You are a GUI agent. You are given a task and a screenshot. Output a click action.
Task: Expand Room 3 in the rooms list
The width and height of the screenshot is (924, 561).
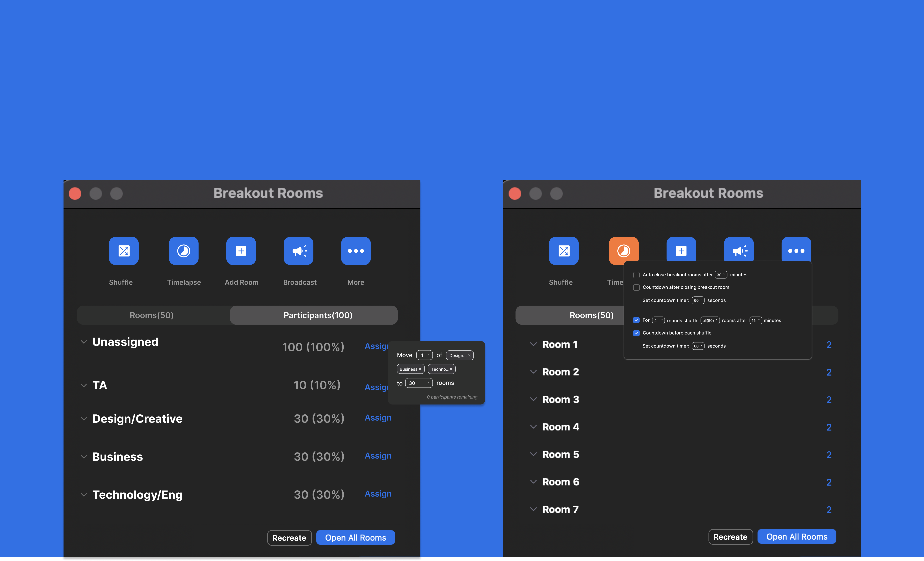(x=533, y=399)
